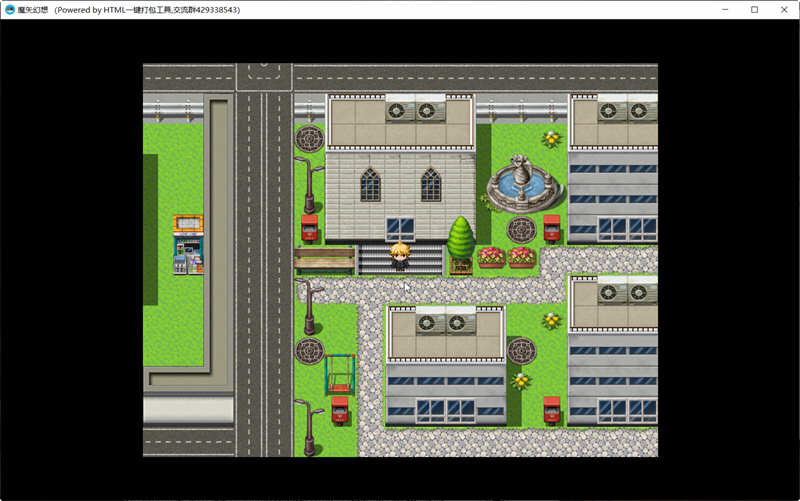
Task: Click the yellow flower nearest the fountain
Action: pos(551,138)
